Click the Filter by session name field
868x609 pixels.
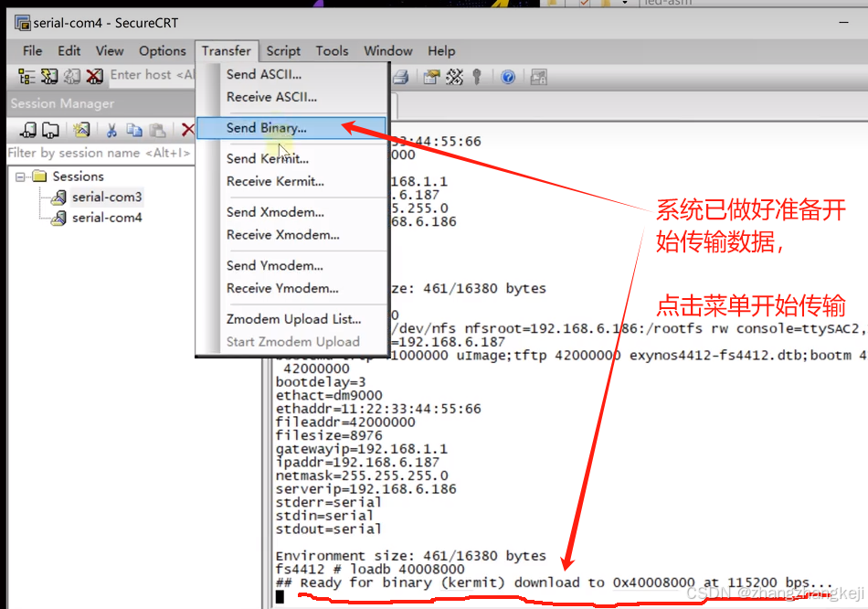[x=100, y=153]
